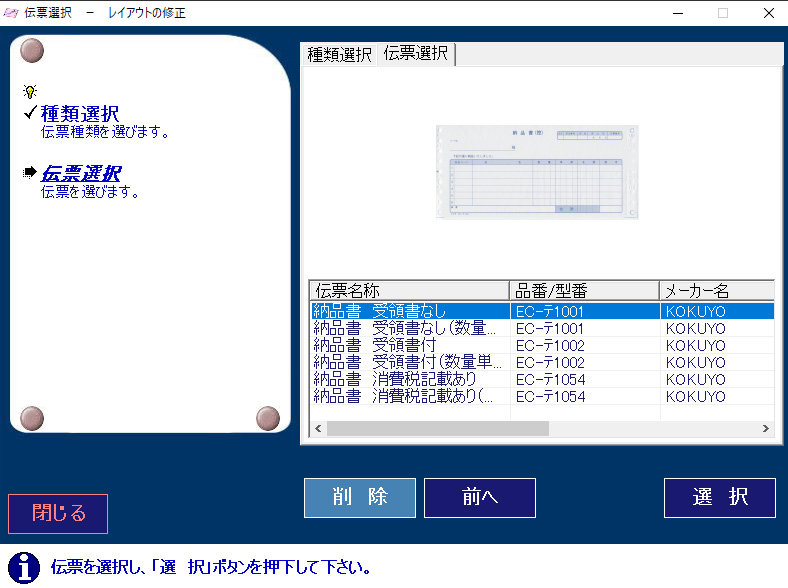The height and width of the screenshot is (588, 788).
Task: Click the arrow icon beside 伝票選択 step
Action: pos(29,173)
